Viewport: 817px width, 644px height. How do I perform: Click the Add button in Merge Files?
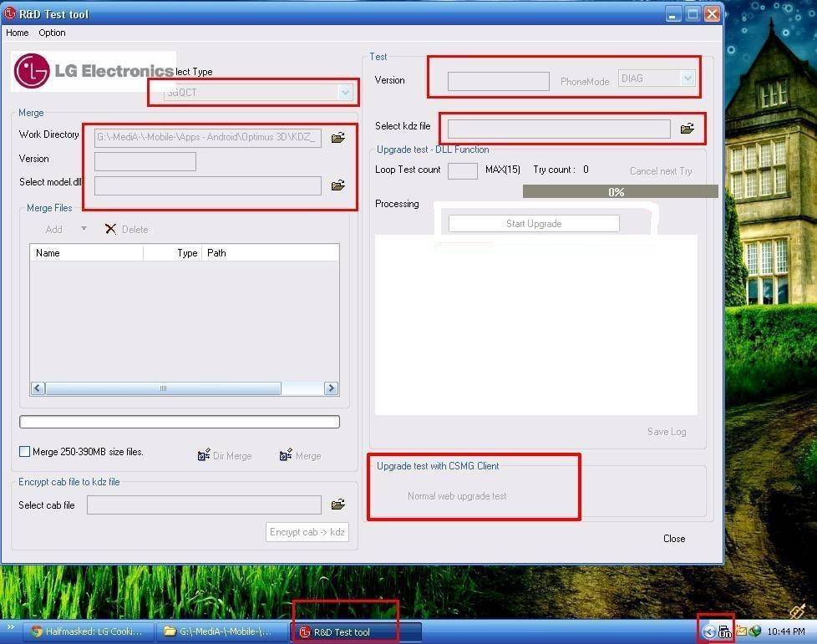(53, 229)
